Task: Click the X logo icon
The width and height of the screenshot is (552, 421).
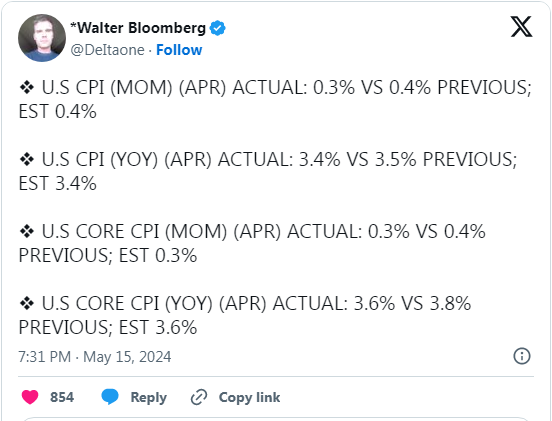Action: coord(521,26)
